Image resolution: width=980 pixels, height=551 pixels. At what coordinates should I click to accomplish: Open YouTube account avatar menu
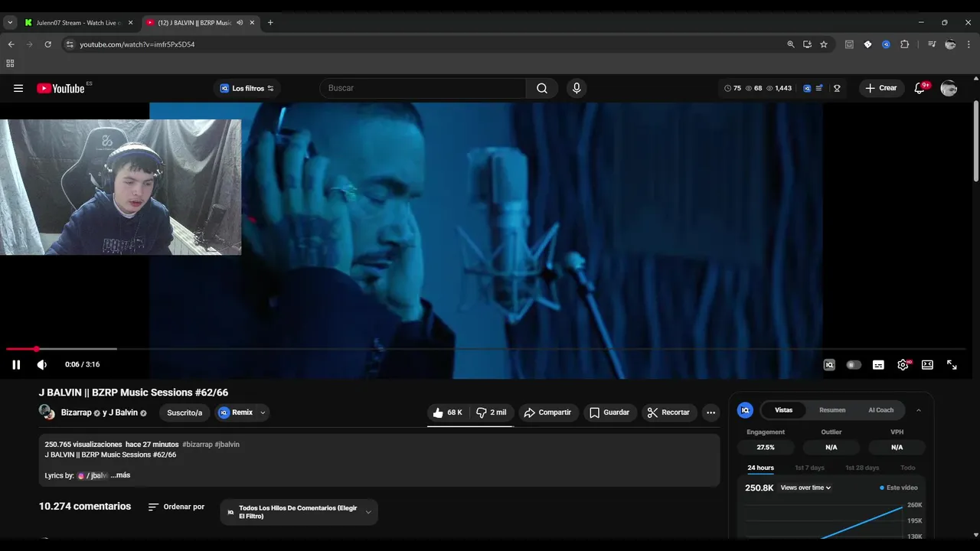(949, 88)
